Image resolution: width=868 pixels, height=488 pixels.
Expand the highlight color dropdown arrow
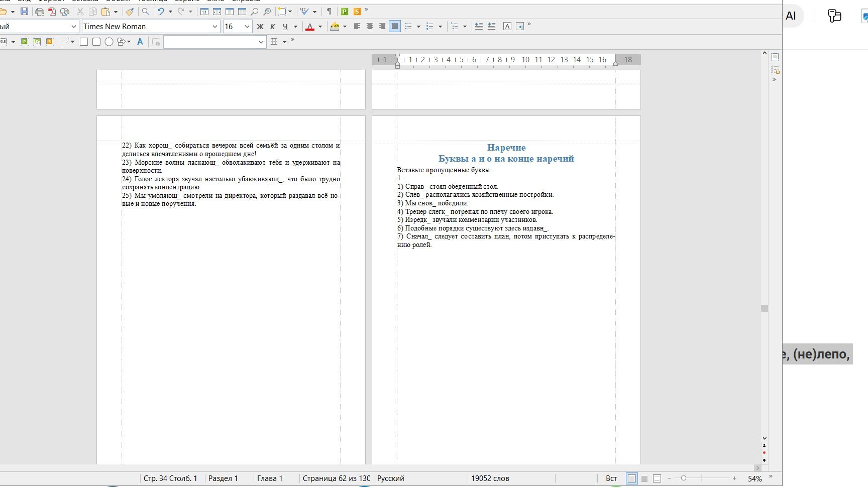(x=345, y=27)
